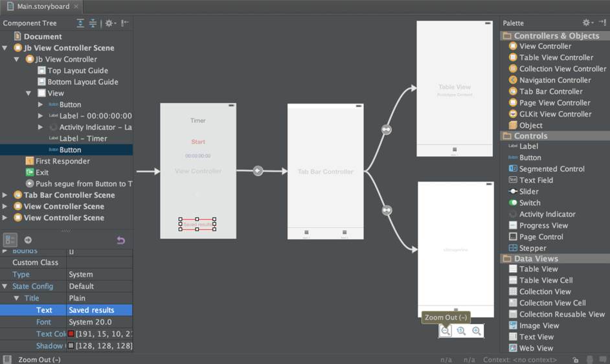Click status bar tool window icon
Image resolution: width=610 pixels, height=364 pixels.
tap(7, 359)
